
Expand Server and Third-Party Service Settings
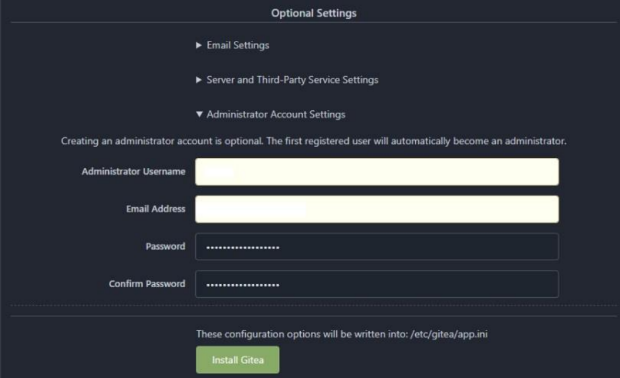pos(287,80)
